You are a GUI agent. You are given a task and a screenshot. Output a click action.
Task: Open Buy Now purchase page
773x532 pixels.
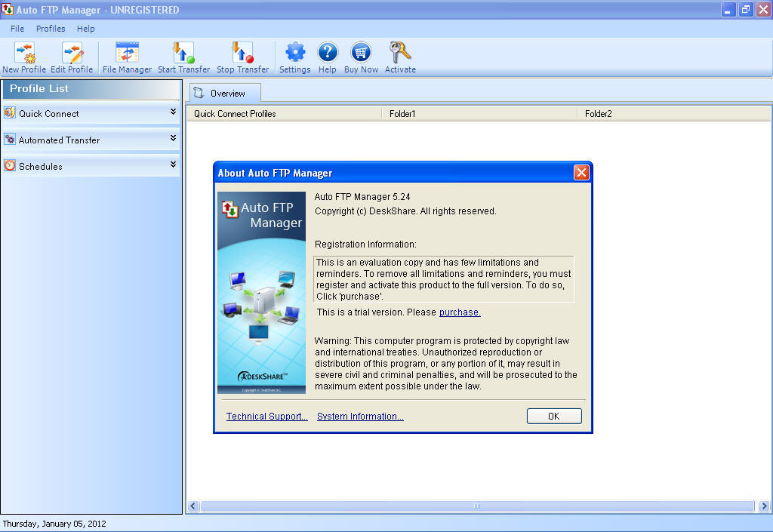(x=360, y=56)
